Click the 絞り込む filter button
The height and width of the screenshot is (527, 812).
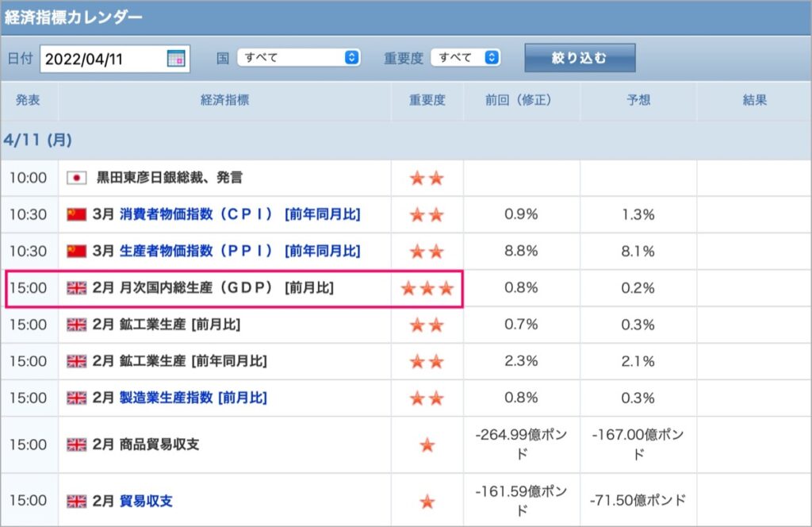coord(580,57)
